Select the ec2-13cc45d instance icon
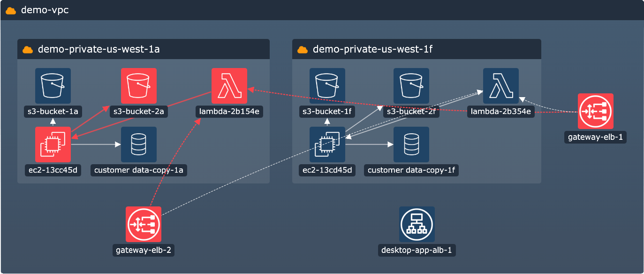 [x=53, y=145]
